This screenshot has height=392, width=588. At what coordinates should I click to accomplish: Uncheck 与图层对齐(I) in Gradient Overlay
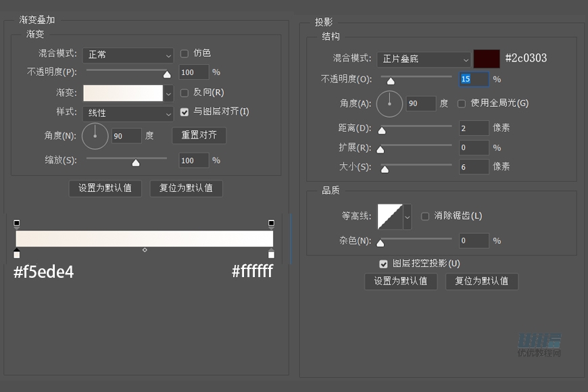click(x=185, y=112)
